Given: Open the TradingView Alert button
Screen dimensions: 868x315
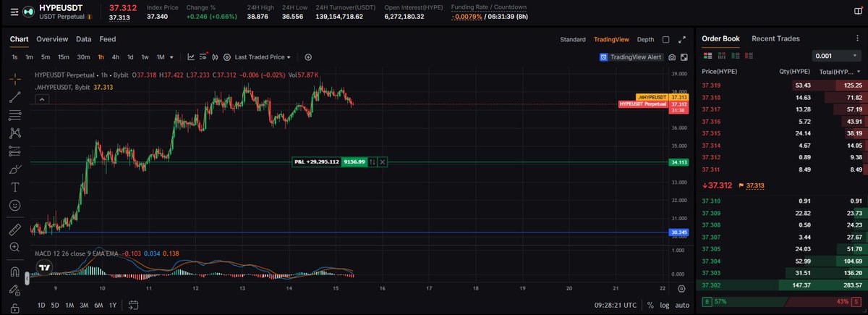Looking at the screenshot, I should 631,57.
